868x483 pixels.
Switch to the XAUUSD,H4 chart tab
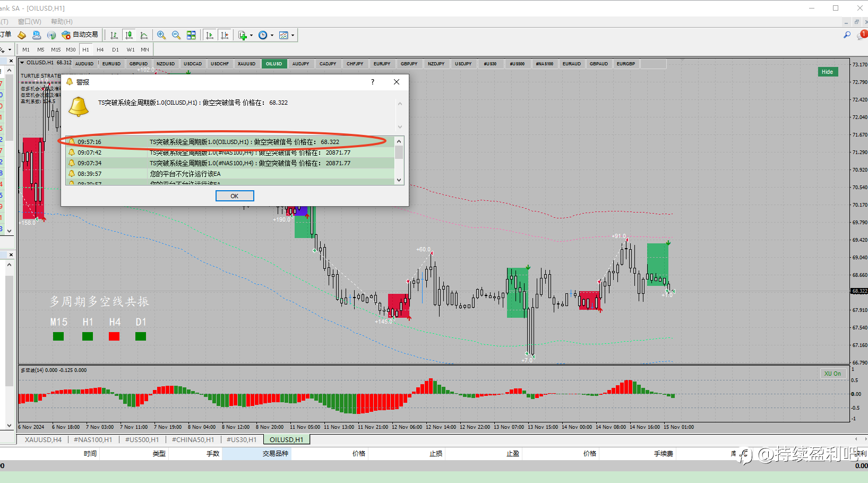coord(43,439)
